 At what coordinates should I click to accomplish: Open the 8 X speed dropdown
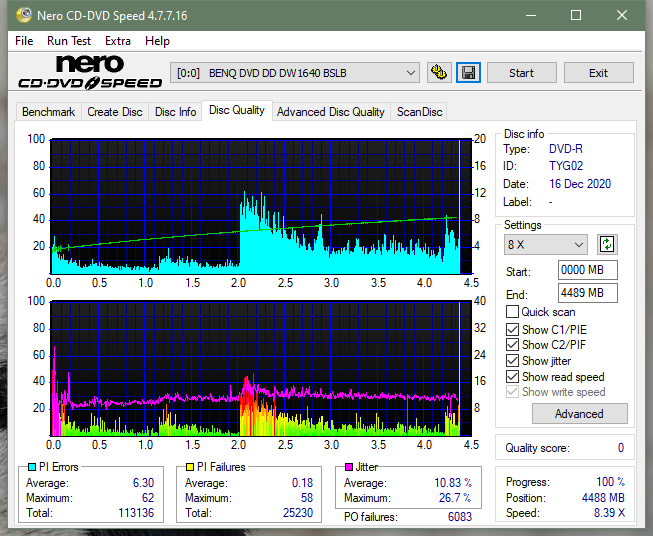coord(546,244)
